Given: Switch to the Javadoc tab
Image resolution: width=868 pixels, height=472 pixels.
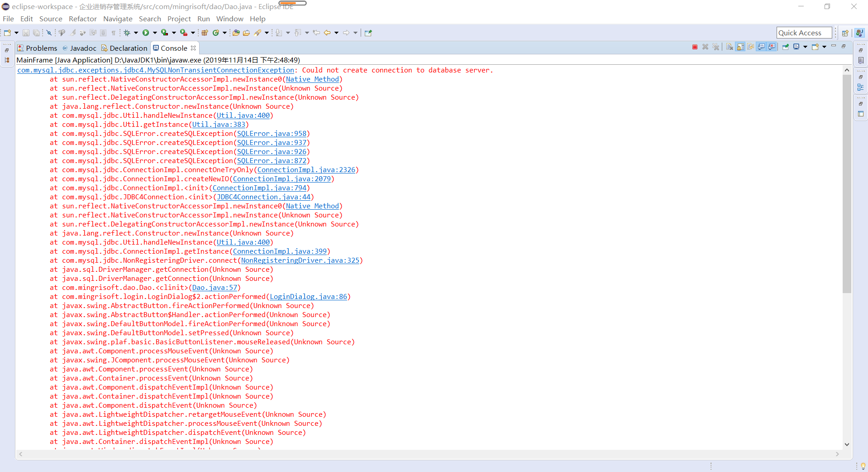Looking at the screenshot, I should pyautogui.click(x=79, y=48).
